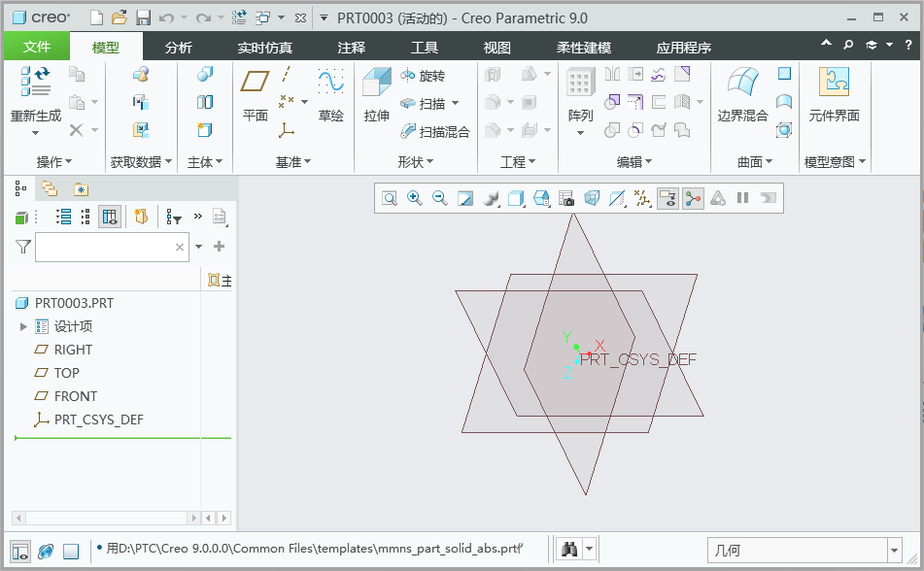Switch to the folder browser panel tab
924x571 pixels.
[x=50, y=189]
